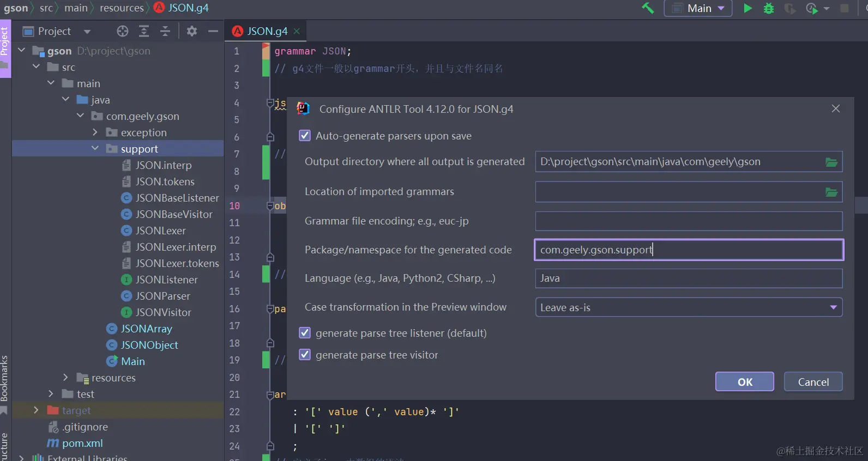Select .gitignore file
Image resolution: width=868 pixels, height=461 pixels.
85,427
